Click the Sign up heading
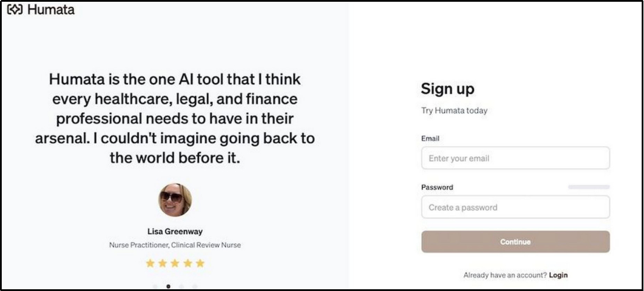The image size is (644, 291). tap(447, 89)
